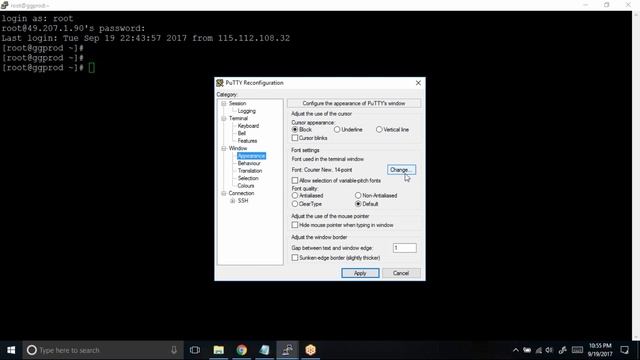Choose Antialiased font quality

295,196
